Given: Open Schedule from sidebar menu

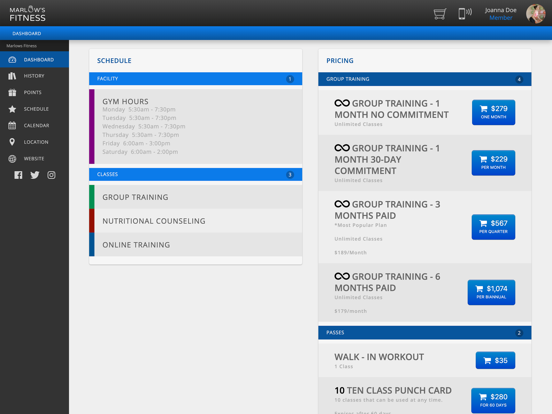Looking at the screenshot, I should [34, 109].
